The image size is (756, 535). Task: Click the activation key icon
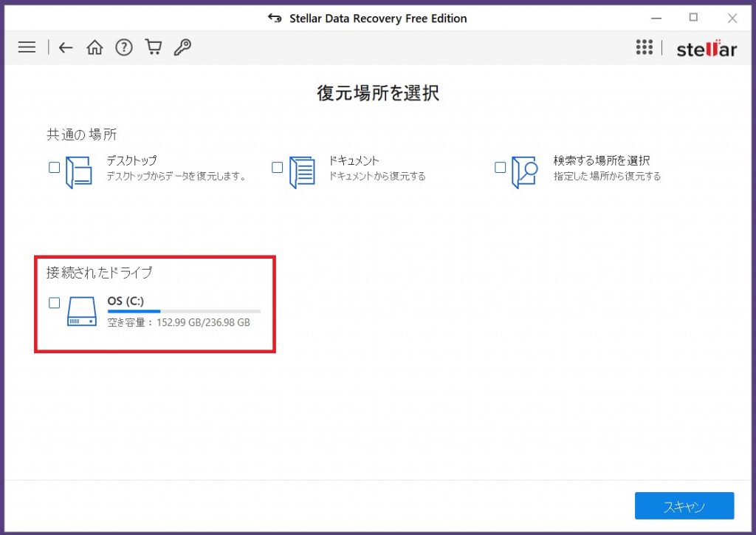pyautogui.click(x=182, y=47)
